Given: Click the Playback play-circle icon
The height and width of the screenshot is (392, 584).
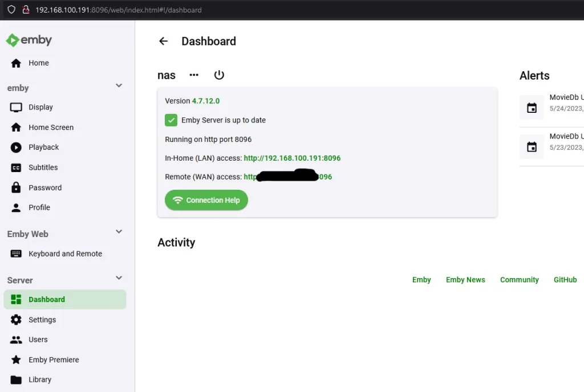Looking at the screenshot, I should [16, 148].
